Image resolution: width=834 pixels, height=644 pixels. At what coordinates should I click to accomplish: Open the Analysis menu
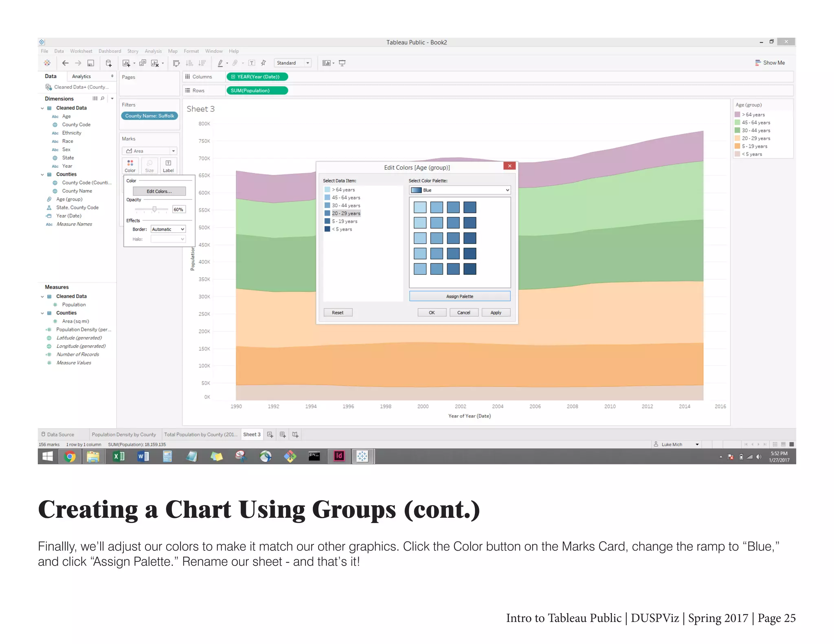153,51
